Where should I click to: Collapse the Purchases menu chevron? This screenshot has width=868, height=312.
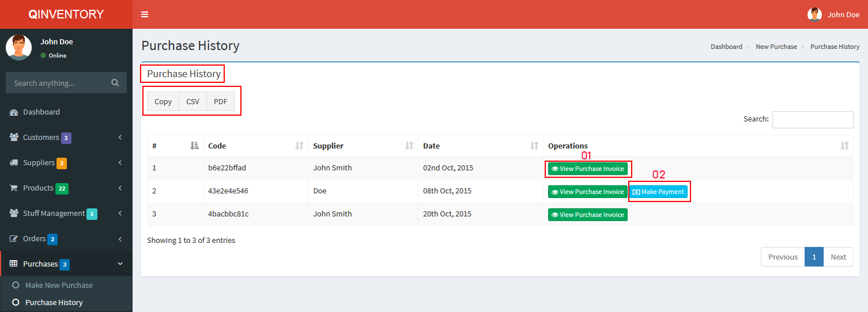(120, 264)
